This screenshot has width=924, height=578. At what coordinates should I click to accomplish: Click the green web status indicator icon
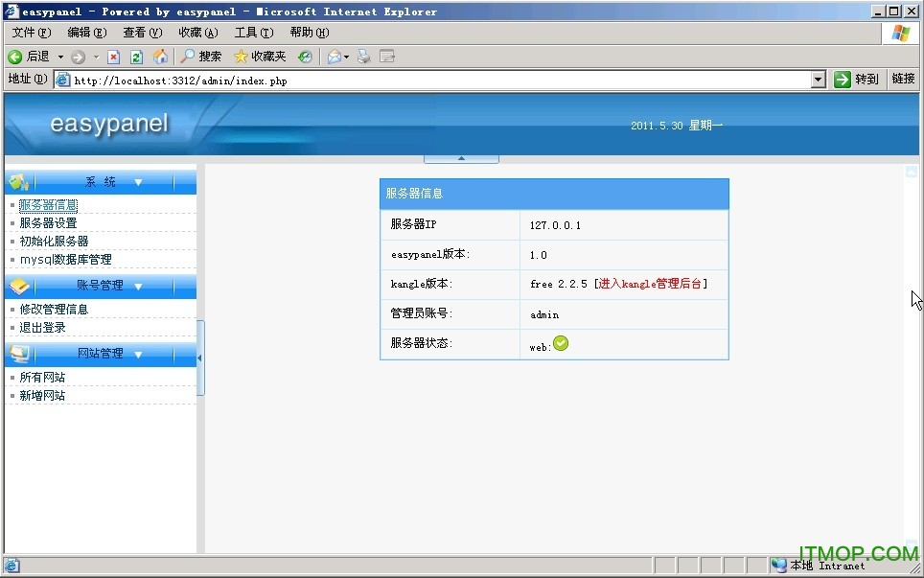click(560, 342)
